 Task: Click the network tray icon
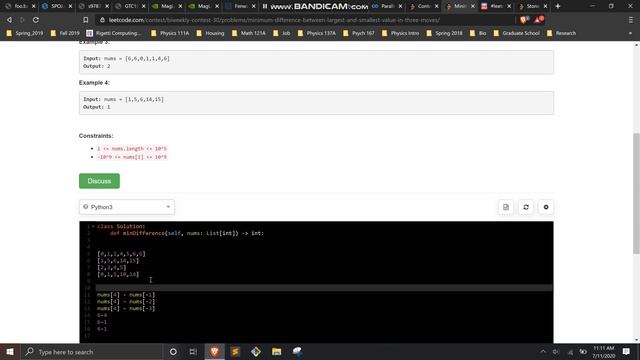click(x=570, y=352)
